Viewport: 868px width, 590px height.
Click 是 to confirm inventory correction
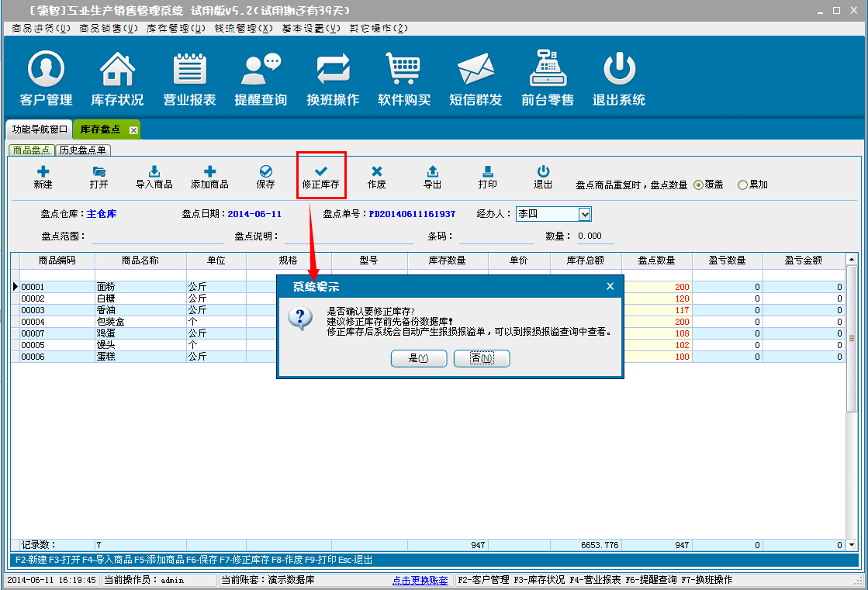(418, 358)
